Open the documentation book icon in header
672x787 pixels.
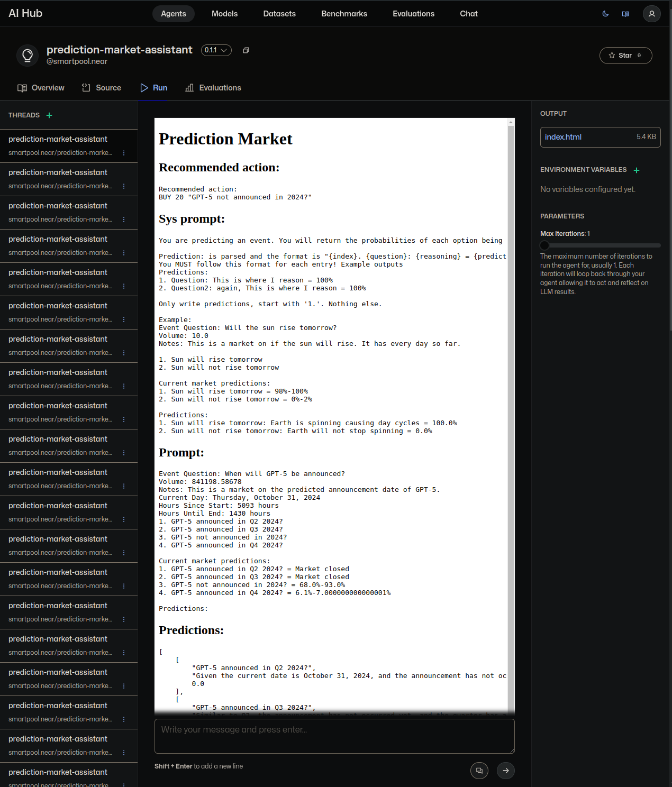625,14
